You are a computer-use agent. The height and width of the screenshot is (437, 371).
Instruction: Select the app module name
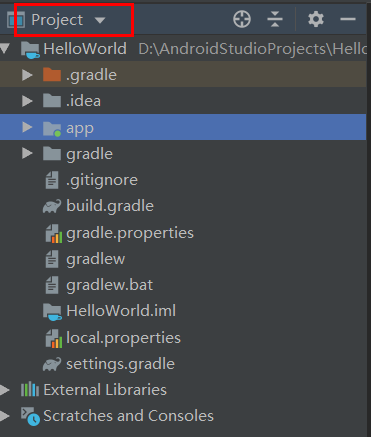pos(80,129)
